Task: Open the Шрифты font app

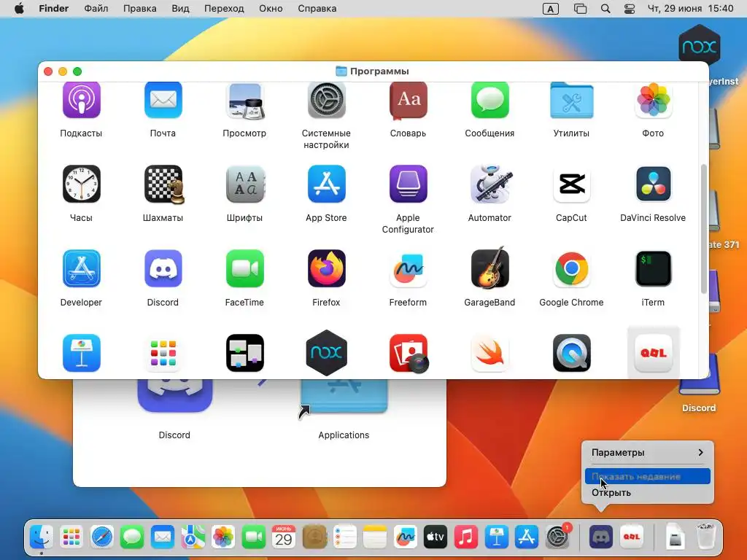Action: pyautogui.click(x=245, y=184)
